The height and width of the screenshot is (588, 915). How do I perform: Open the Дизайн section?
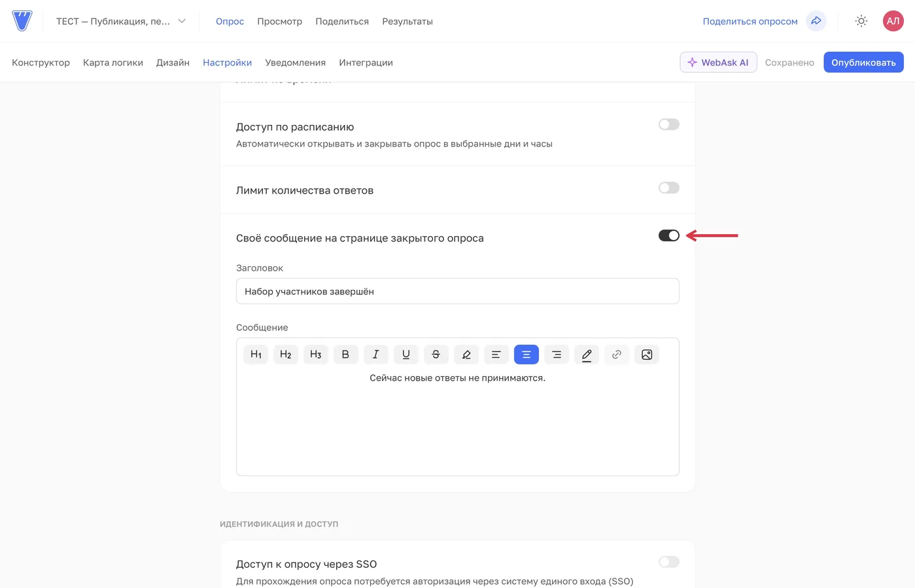(x=173, y=63)
